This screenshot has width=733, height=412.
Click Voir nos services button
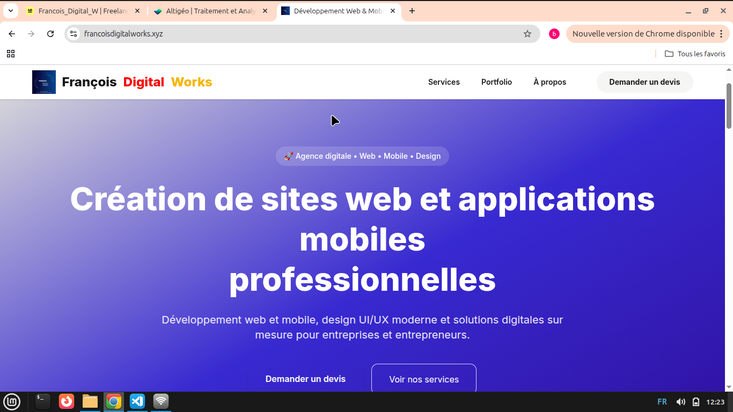[424, 379]
